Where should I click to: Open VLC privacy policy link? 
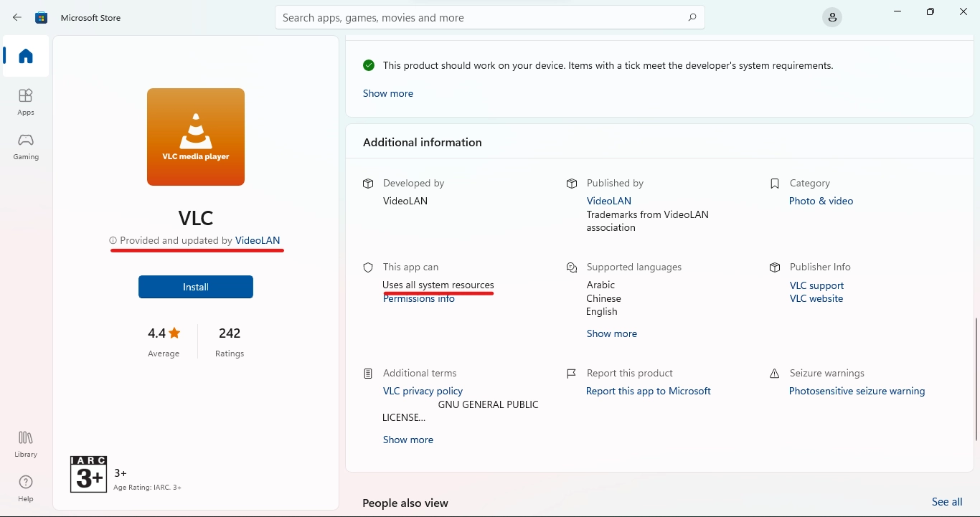click(423, 392)
